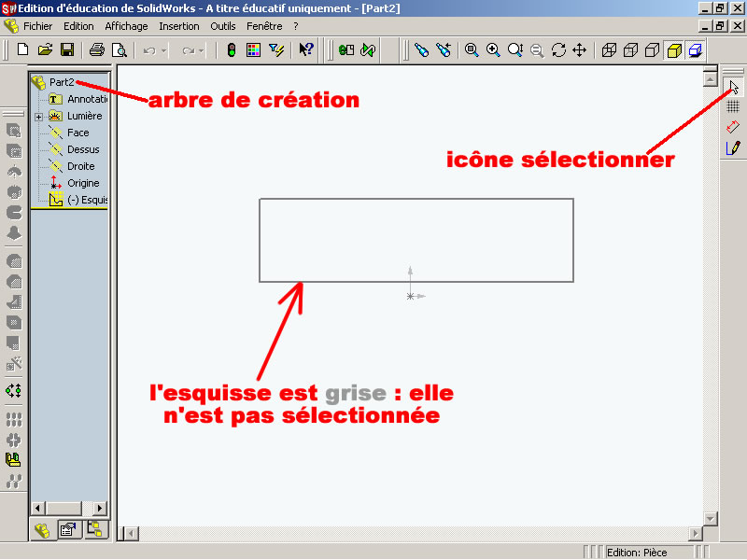
Task: Click the green Move/Size Features icon
Action: (x=13, y=391)
